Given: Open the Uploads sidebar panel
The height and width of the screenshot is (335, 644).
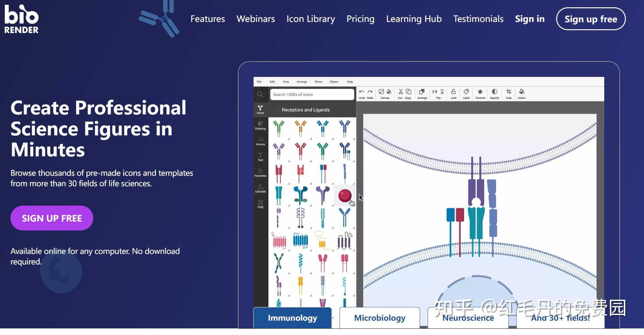Looking at the screenshot, I should pos(260,188).
